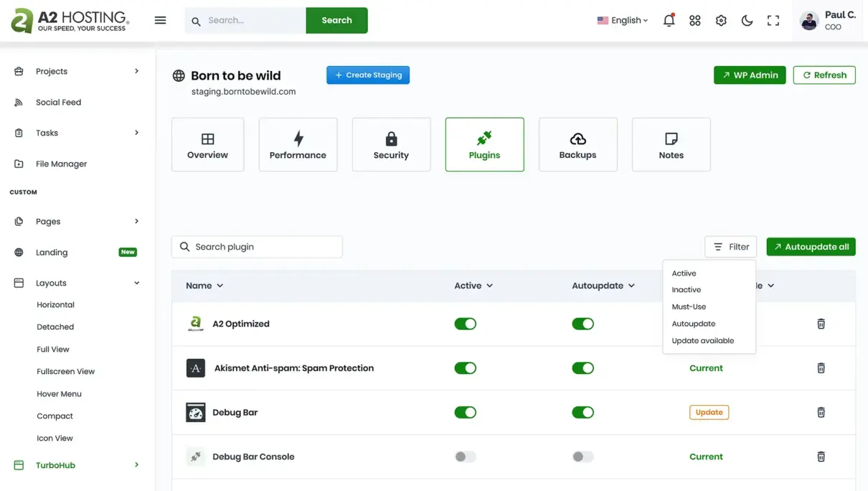Screen dimensions: 868x491
Task: Click the Create Staging button
Action: click(368, 75)
